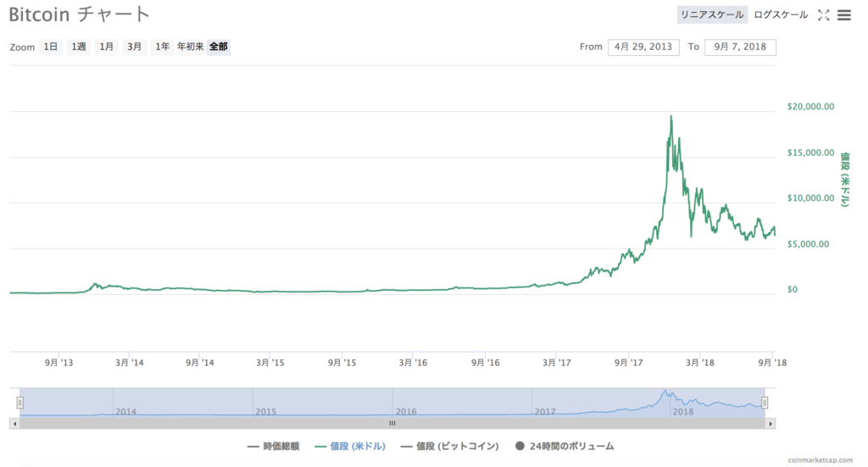Screen dimensions: 868x467
Task: Click the price peak near $20,000
Action: click(x=671, y=116)
